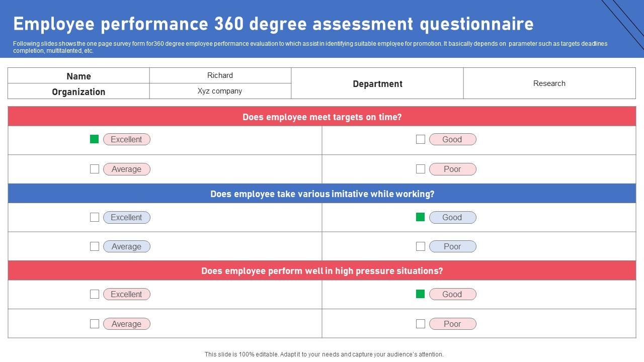Click blue Good pill label in imitative section
644x362 pixels.
pos(452,217)
